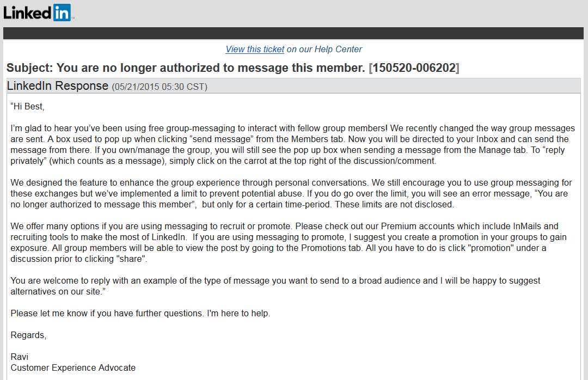Click the ticket number 150520-006202
The height and width of the screenshot is (380, 588).
(x=414, y=68)
